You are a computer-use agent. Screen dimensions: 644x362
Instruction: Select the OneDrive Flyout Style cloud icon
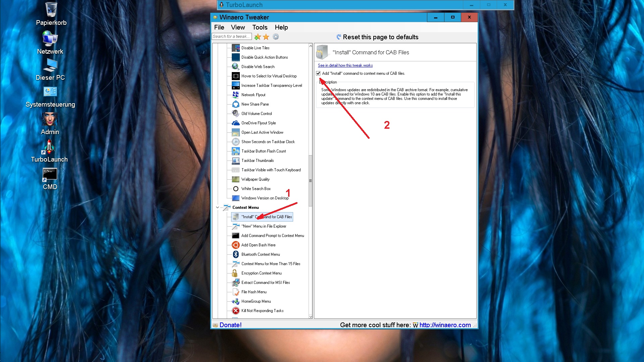pos(236,123)
